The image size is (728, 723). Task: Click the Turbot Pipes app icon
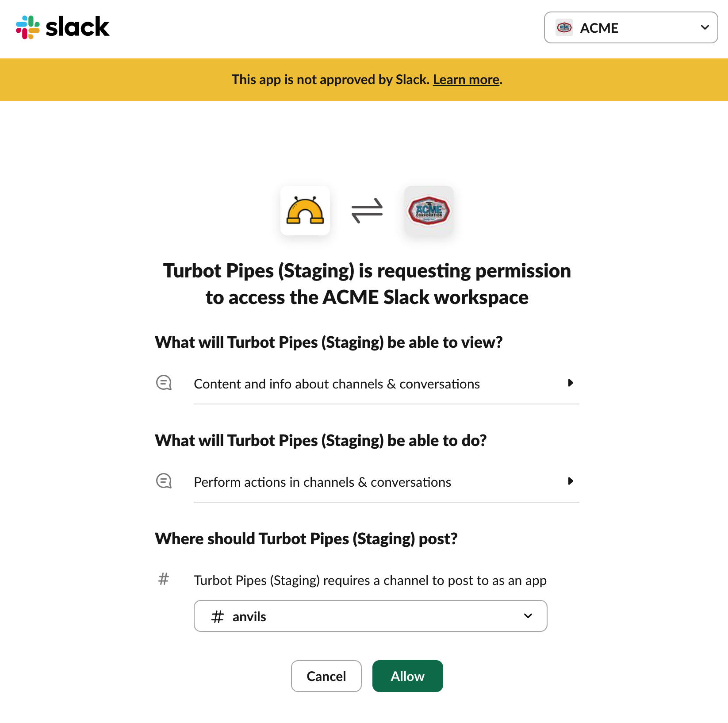(x=305, y=211)
